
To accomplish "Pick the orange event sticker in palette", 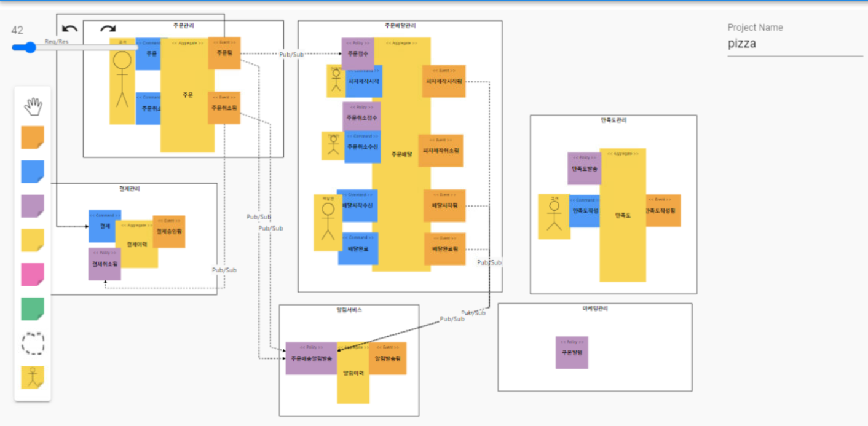I will (33, 138).
